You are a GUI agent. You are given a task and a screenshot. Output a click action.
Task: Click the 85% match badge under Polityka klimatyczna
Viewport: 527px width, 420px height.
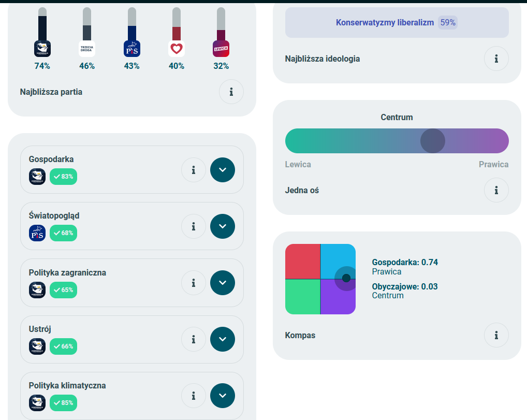[64, 403]
